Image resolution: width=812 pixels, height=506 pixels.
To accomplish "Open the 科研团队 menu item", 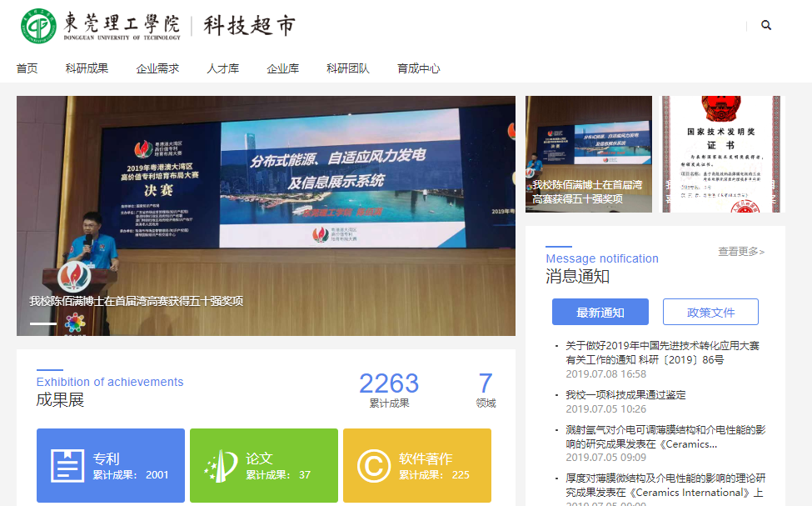I will point(347,68).
